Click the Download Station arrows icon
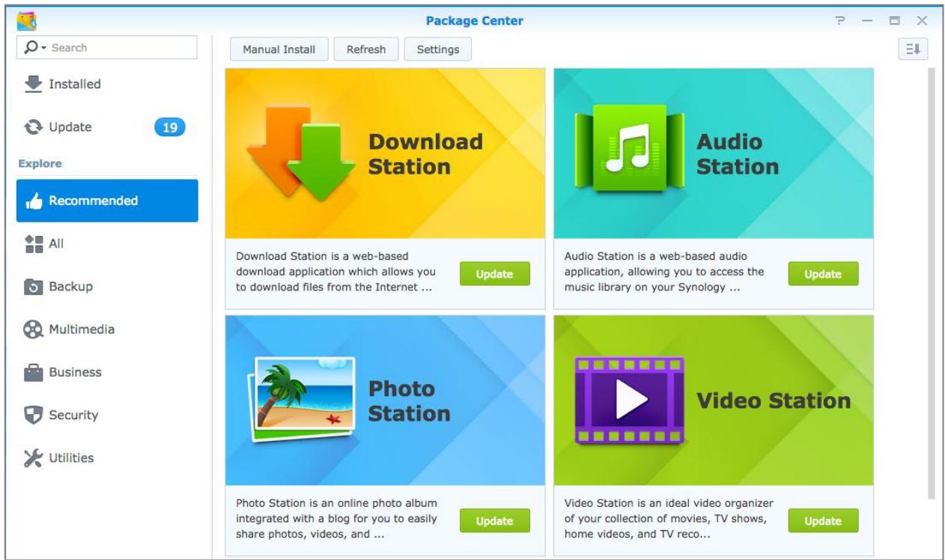Screen dimensions: 945x560 (300, 153)
